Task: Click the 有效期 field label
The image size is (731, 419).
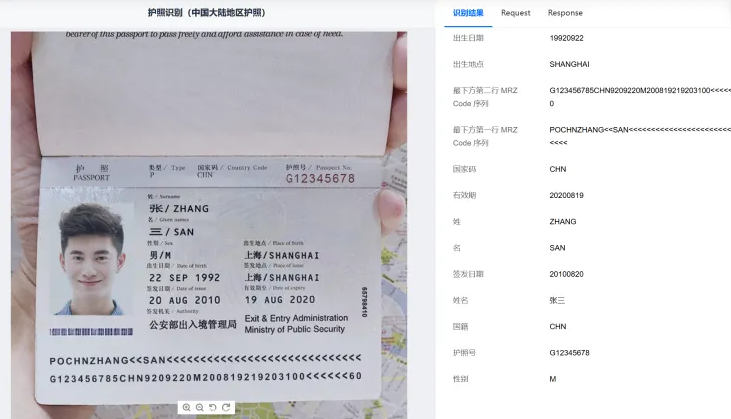Action: click(464, 195)
